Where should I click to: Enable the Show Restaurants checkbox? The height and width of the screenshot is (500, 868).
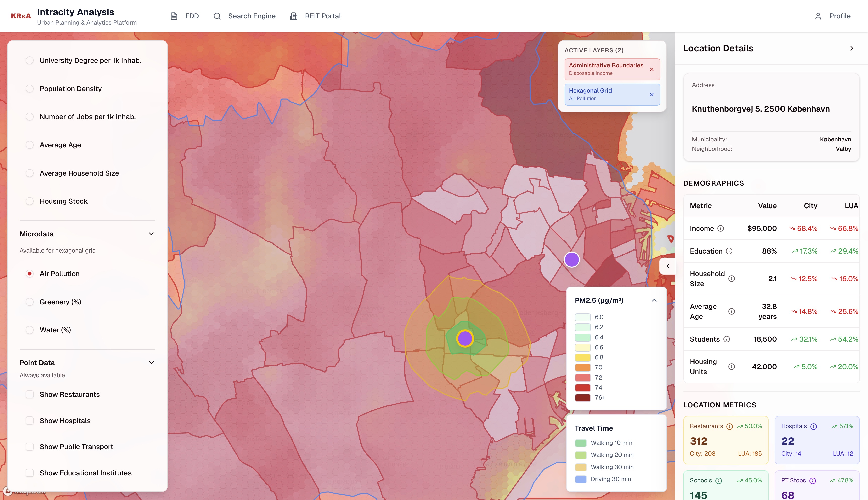[x=30, y=394]
